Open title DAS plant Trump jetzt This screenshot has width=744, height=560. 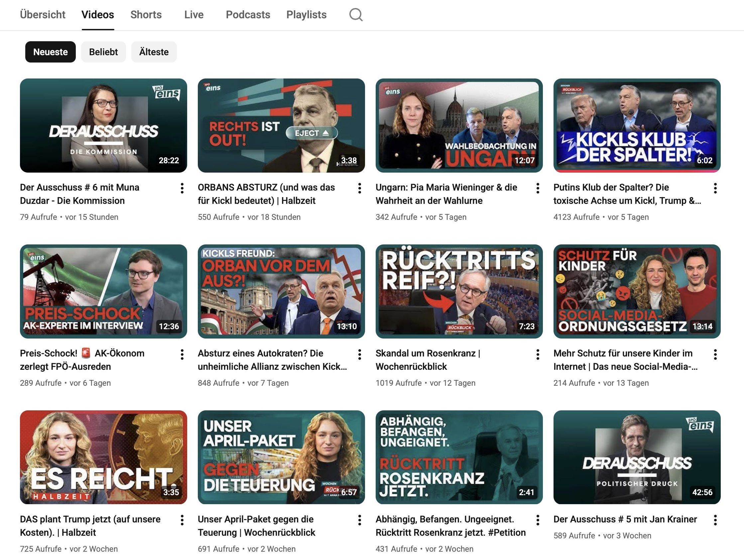point(90,526)
